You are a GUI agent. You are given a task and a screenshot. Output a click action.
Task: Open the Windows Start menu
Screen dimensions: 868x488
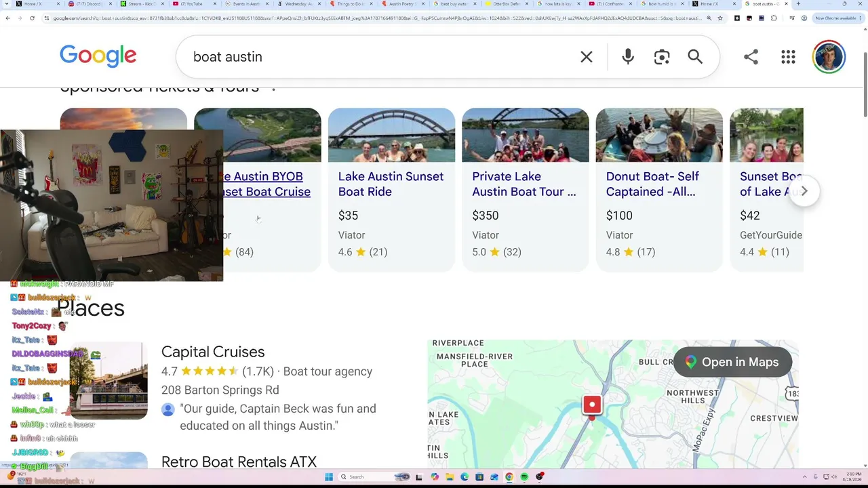[329, 476]
